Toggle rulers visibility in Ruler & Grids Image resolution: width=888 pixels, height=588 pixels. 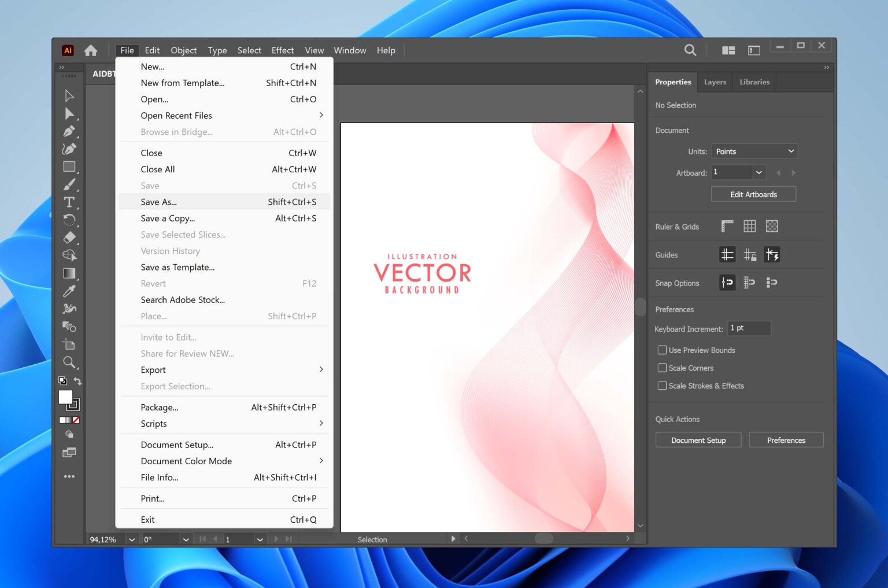[x=727, y=226]
